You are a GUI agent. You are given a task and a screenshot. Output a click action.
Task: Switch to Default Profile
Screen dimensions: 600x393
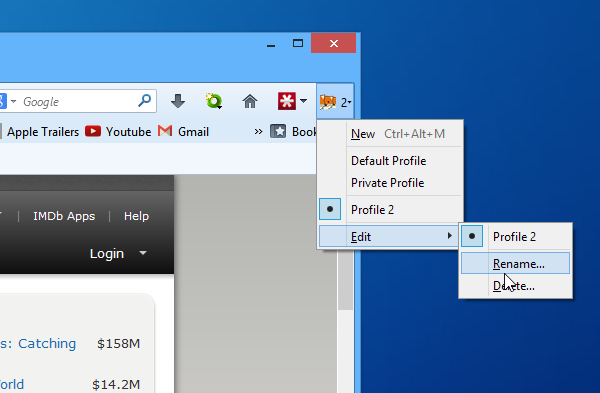pos(388,161)
